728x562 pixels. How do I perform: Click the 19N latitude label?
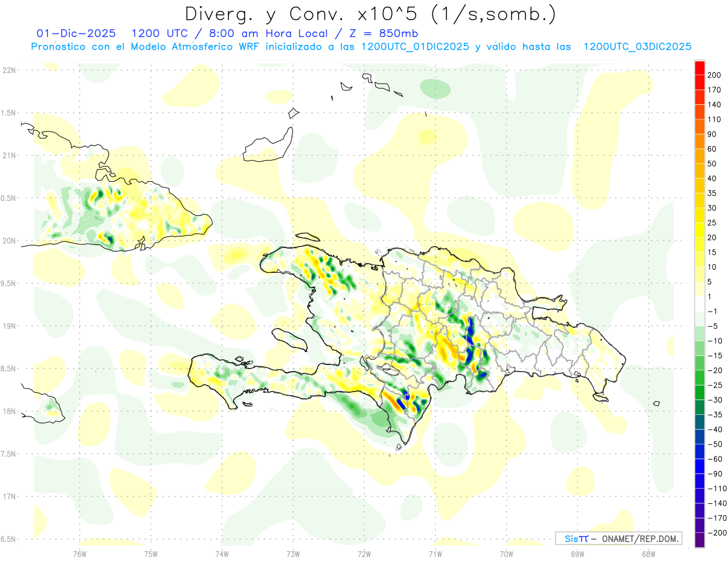pyautogui.click(x=9, y=326)
